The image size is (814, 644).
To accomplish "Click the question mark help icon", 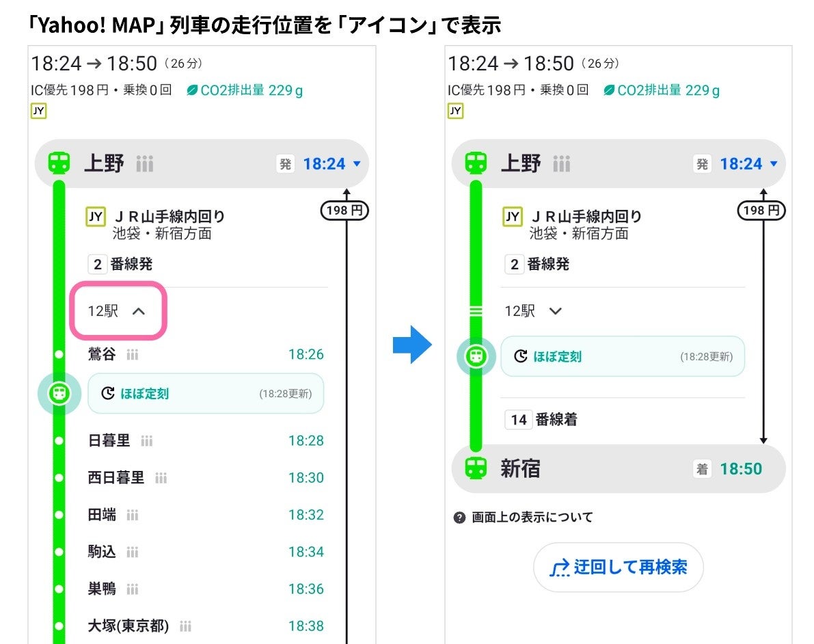I will coord(459,518).
